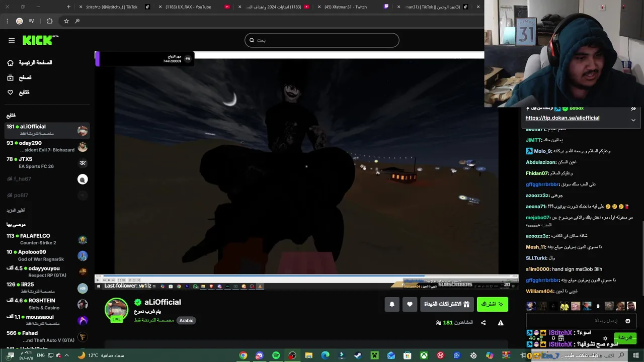Screen dimensions: 644x362
Task: Open a new browser tab
Action: pyautogui.click(x=69, y=7)
